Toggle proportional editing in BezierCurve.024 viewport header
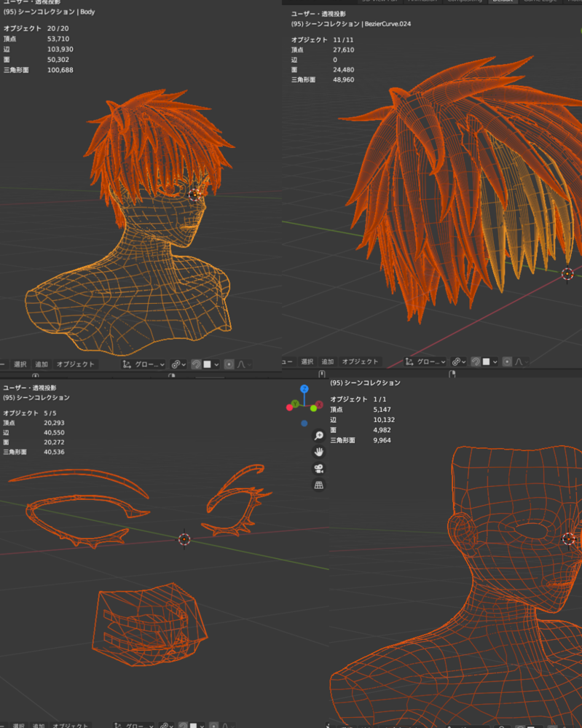 click(507, 361)
